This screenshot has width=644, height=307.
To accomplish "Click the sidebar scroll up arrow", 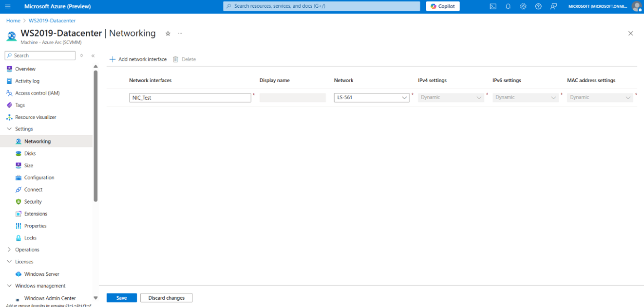I will (x=95, y=67).
